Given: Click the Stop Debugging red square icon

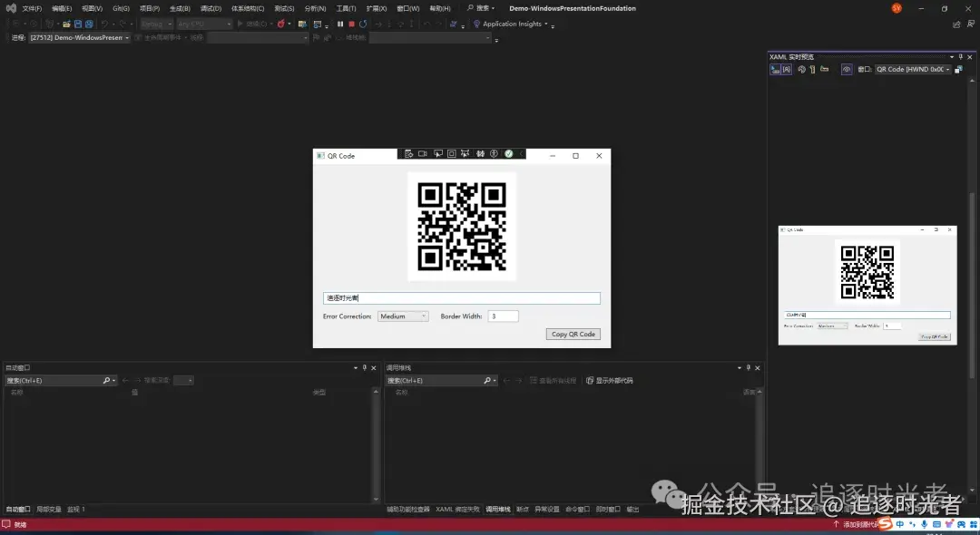Looking at the screenshot, I should (352, 24).
